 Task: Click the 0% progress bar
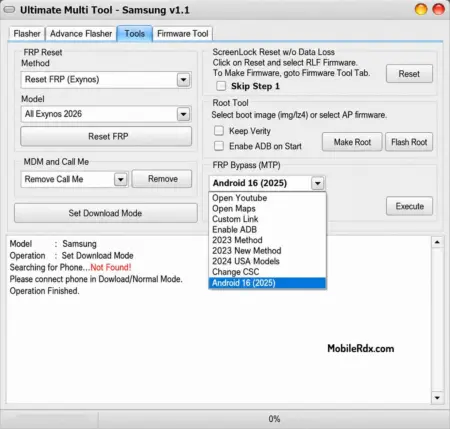pyautogui.click(x=274, y=419)
